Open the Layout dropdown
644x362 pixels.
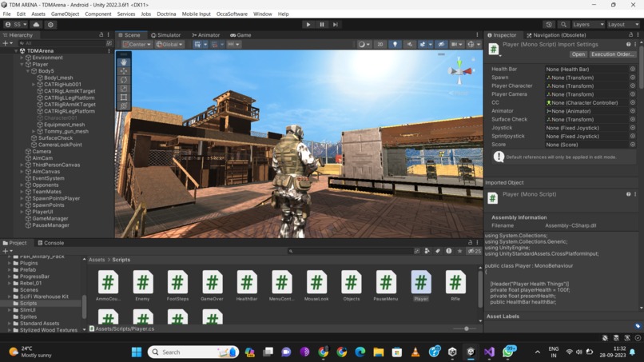click(x=622, y=25)
